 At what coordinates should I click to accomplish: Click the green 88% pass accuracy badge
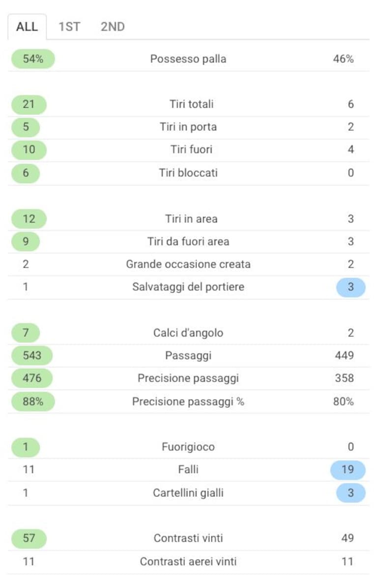(33, 401)
